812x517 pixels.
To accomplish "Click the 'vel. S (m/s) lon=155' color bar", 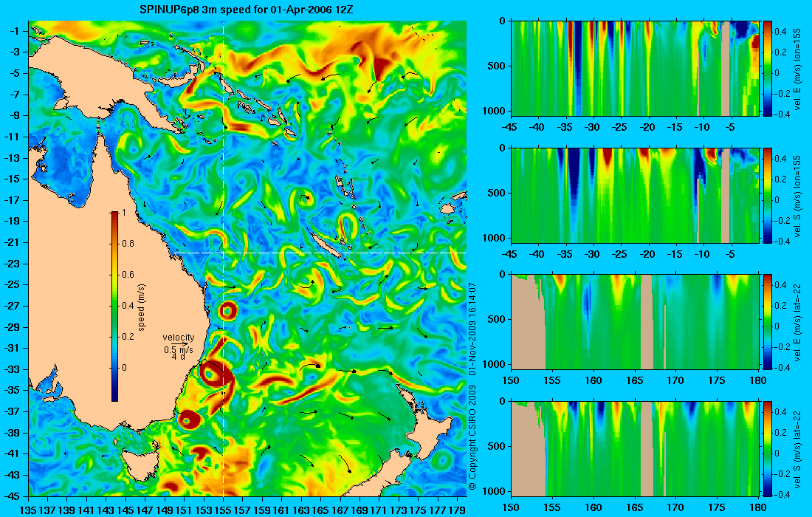I will (x=768, y=195).
